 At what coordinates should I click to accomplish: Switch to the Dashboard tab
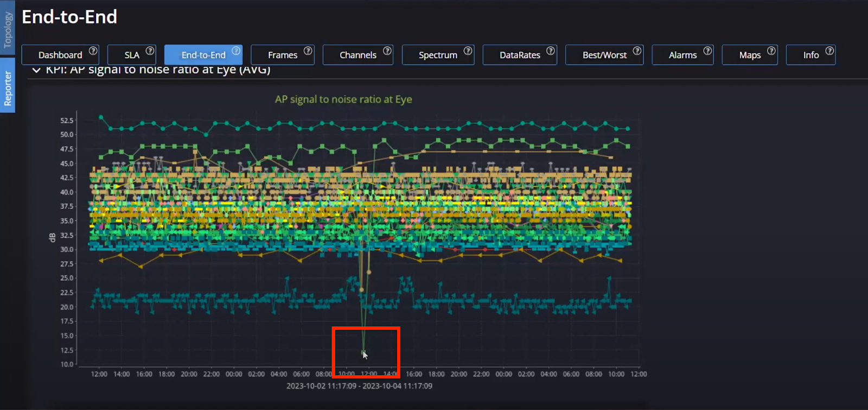click(60, 55)
